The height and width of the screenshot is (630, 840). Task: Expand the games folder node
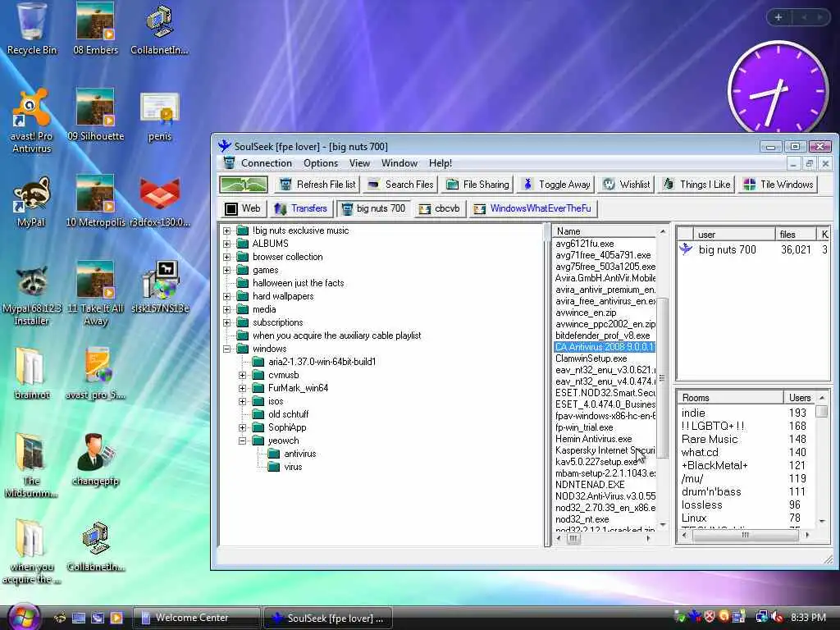pyautogui.click(x=226, y=270)
